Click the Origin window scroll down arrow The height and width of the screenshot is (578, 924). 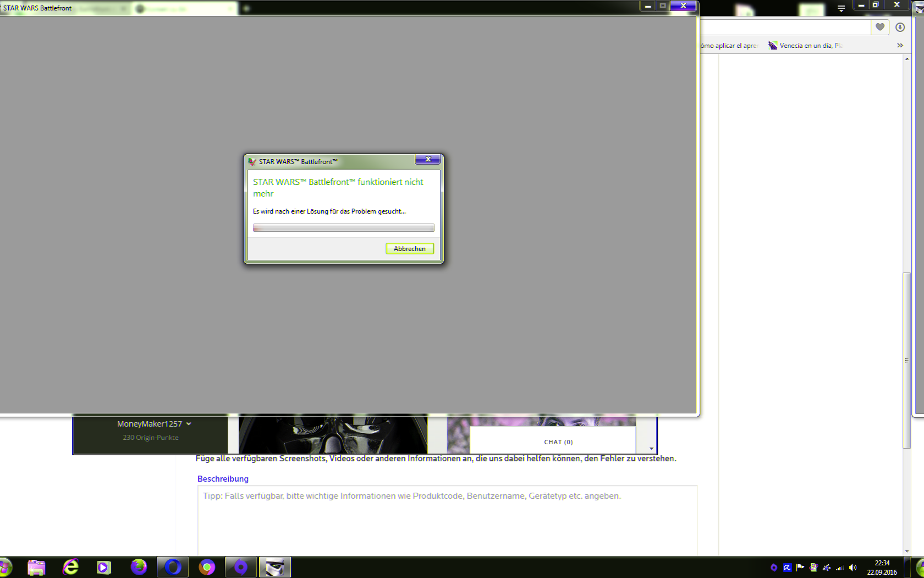click(651, 449)
